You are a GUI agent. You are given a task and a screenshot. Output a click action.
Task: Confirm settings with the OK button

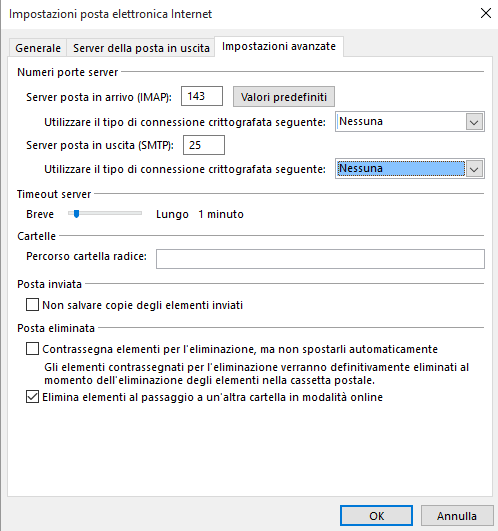pos(376,516)
